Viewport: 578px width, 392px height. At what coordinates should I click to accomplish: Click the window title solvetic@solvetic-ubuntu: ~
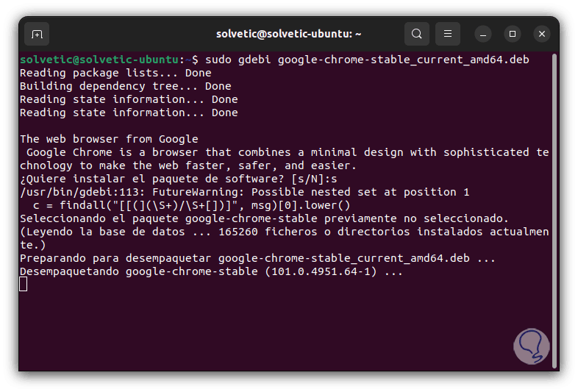tap(288, 34)
